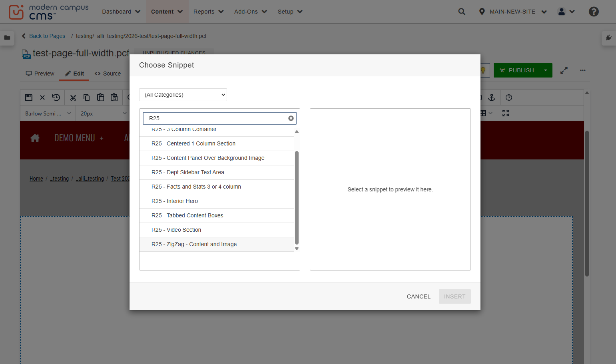The height and width of the screenshot is (364, 616).
Task: Select the cut scissors icon
Action: click(73, 97)
